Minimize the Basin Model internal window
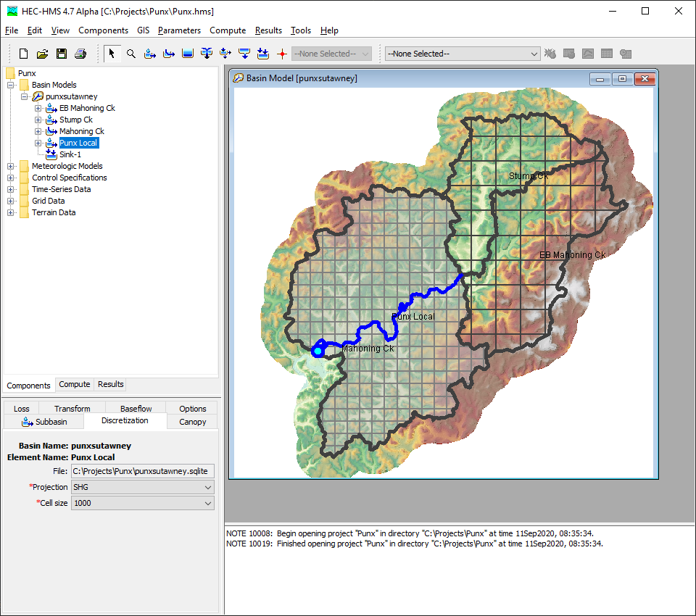The height and width of the screenshot is (616, 696). click(600, 78)
